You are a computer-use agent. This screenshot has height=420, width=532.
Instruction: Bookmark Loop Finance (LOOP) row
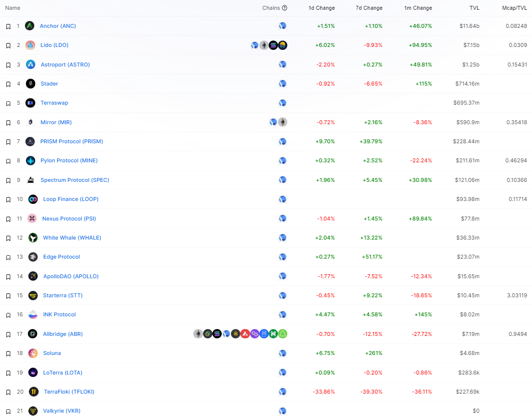click(x=8, y=199)
